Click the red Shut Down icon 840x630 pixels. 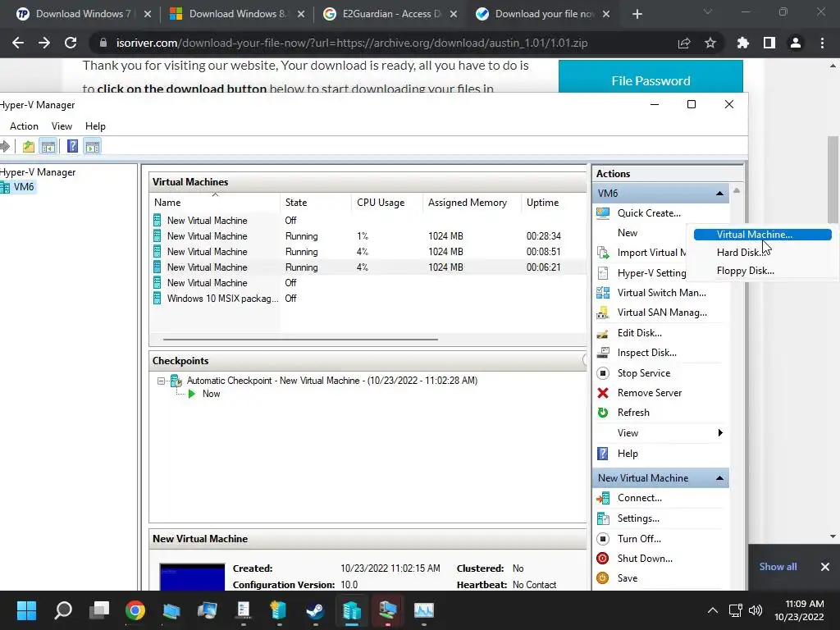(x=603, y=559)
